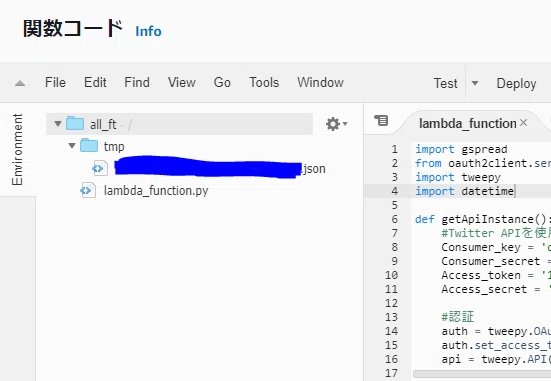Open the Info link beside 関数コード
The width and height of the screenshot is (551, 381).
148,31
